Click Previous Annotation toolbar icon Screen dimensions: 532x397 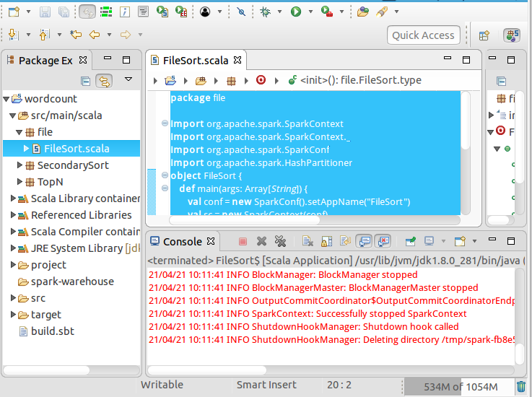coord(45,35)
